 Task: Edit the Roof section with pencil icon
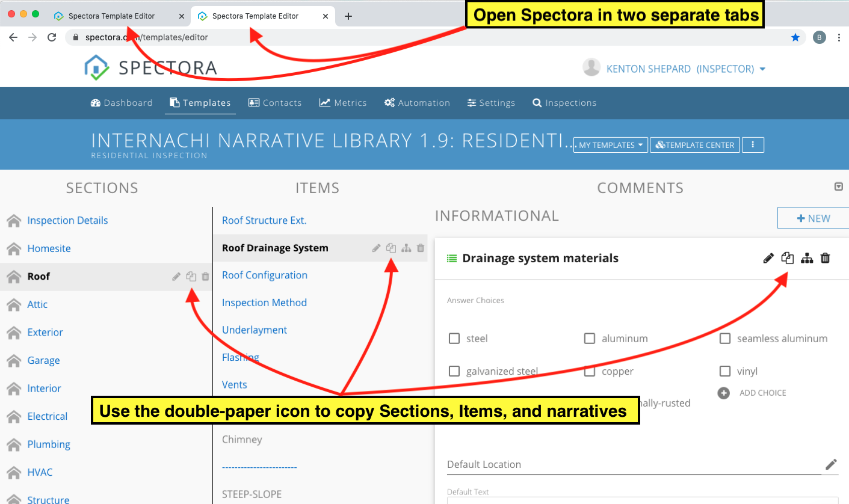coord(176,277)
